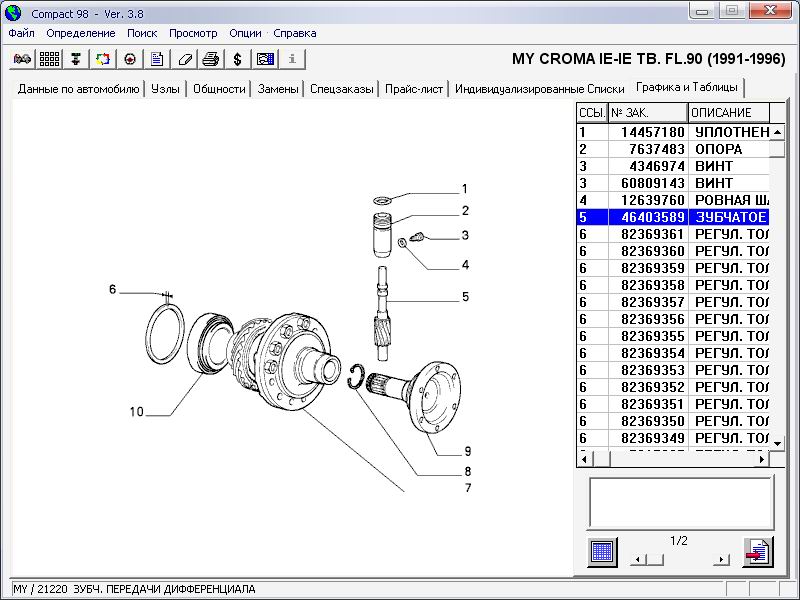Open the Замены tab
The width and height of the screenshot is (800, 600).
click(x=278, y=89)
